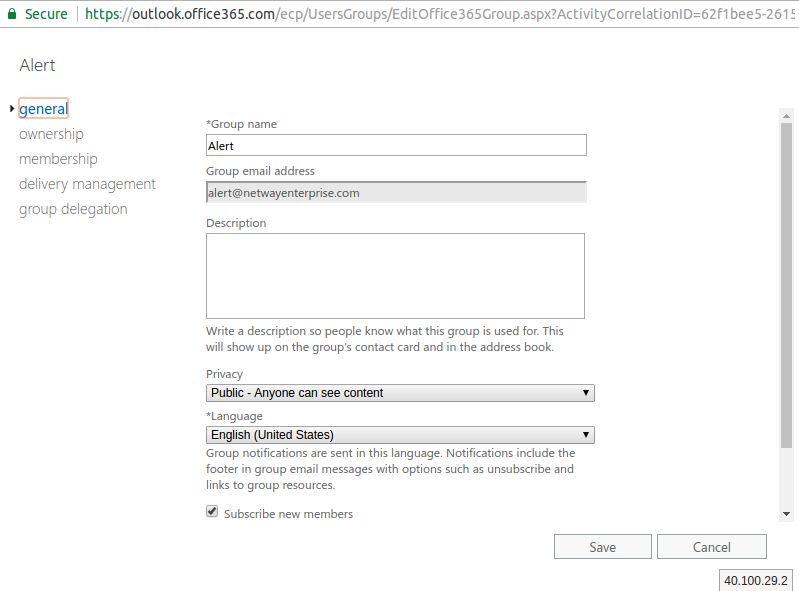
Task: Click the 40.100.29.2 IP address label
Action: pyautogui.click(x=756, y=580)
